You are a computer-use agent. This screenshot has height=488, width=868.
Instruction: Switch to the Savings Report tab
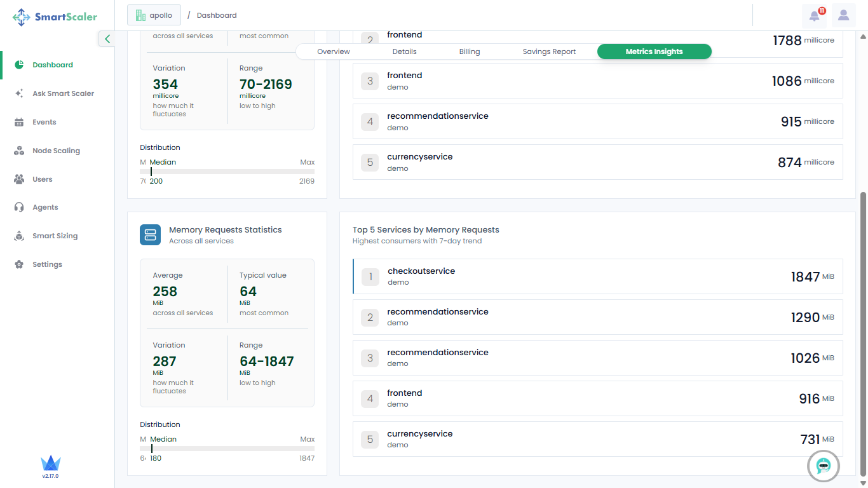point(549,51)
